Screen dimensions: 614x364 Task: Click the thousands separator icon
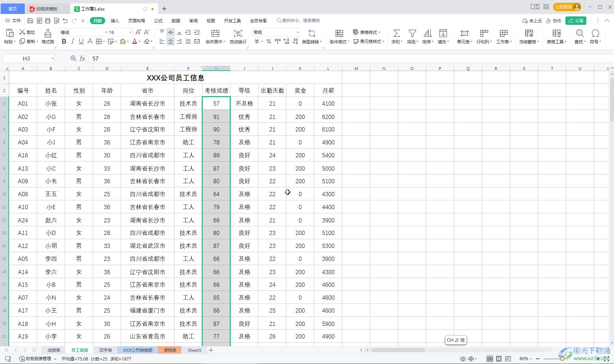tap(278, 42)
